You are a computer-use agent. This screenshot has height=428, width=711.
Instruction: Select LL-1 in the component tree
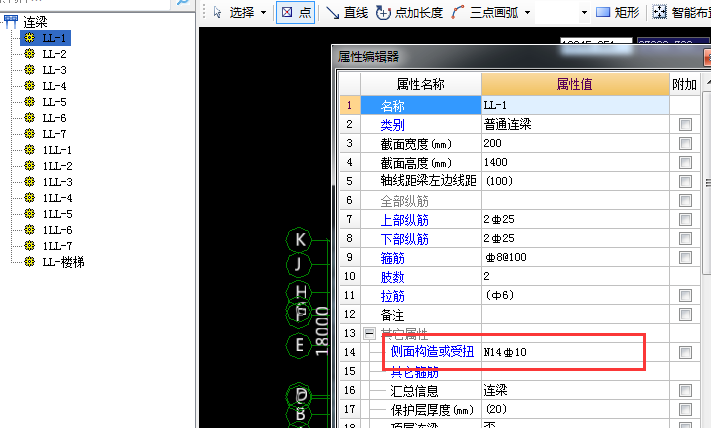pos(54,38)
